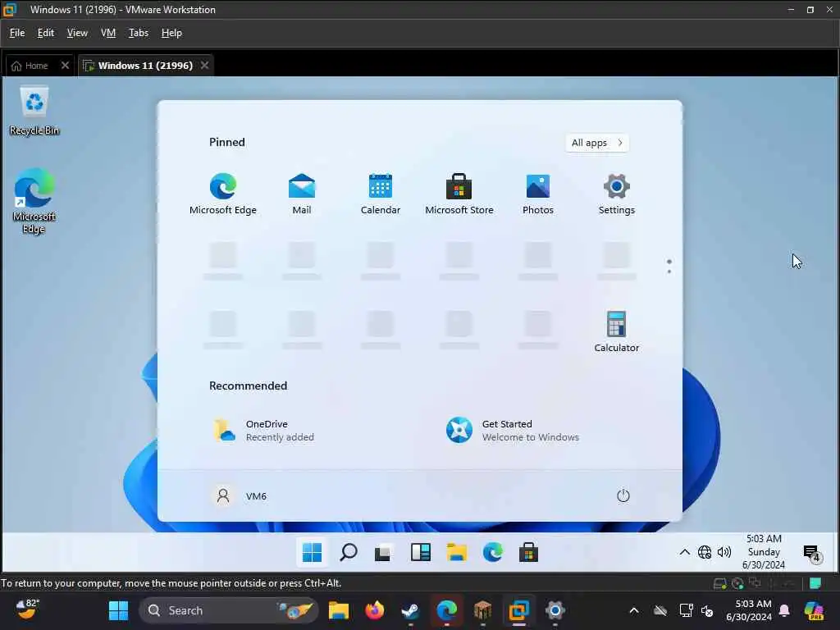Open host weather widget showing 82°
This screenshot has height=630, width=840.
(27, 610)
